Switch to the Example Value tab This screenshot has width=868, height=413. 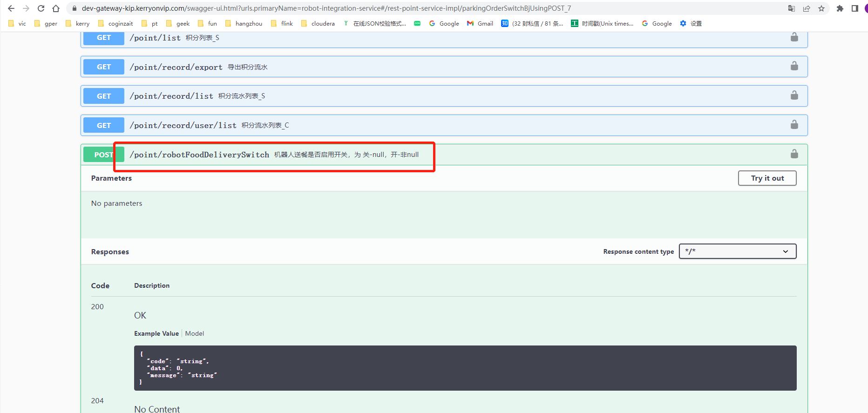point(156,333)
